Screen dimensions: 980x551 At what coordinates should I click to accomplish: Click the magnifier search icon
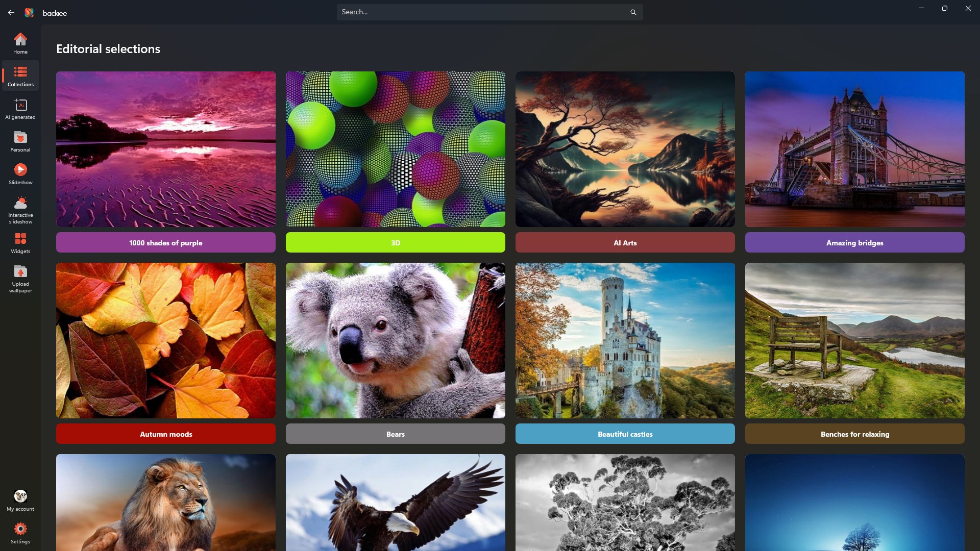pos(633,12)
